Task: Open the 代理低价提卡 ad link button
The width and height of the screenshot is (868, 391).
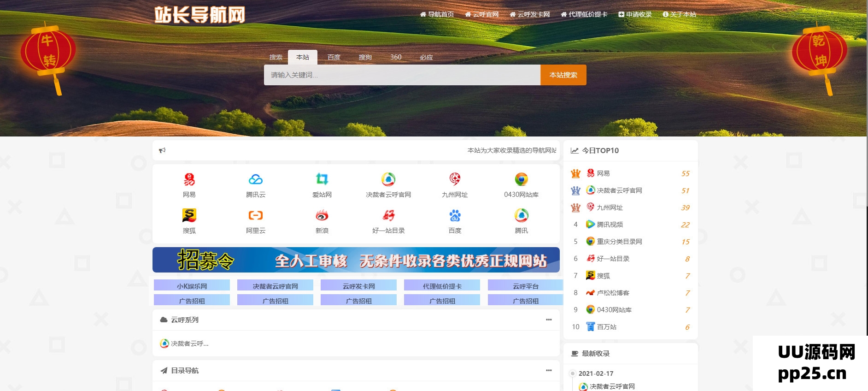Action: (x=442, y=286)
